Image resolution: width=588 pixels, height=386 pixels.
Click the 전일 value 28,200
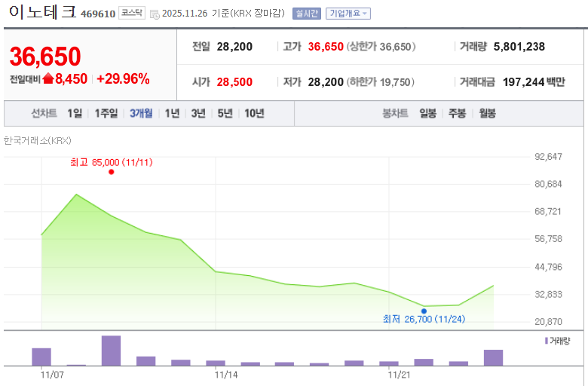pos(234,47)
